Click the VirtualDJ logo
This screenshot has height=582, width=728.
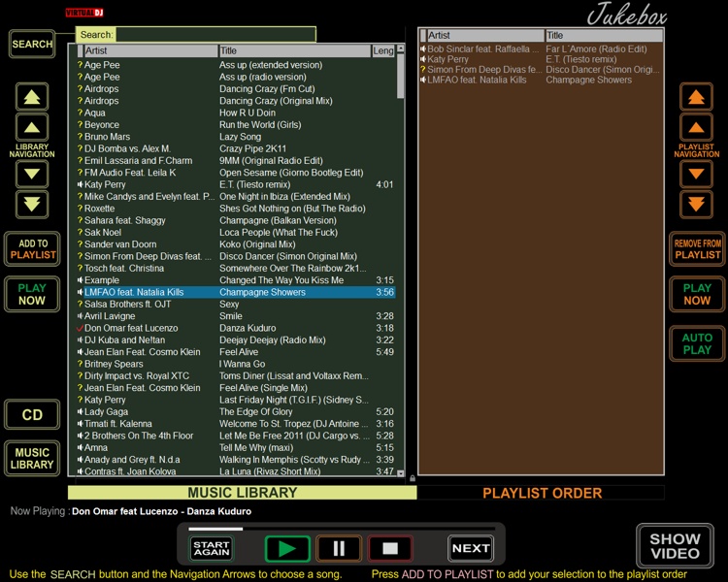click(x=84, y=13)
